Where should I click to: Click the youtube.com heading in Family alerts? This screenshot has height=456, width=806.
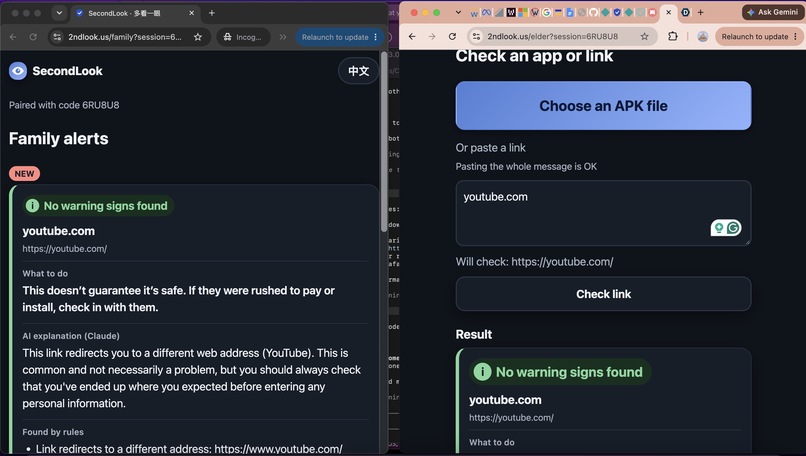(x=59, y=231)
